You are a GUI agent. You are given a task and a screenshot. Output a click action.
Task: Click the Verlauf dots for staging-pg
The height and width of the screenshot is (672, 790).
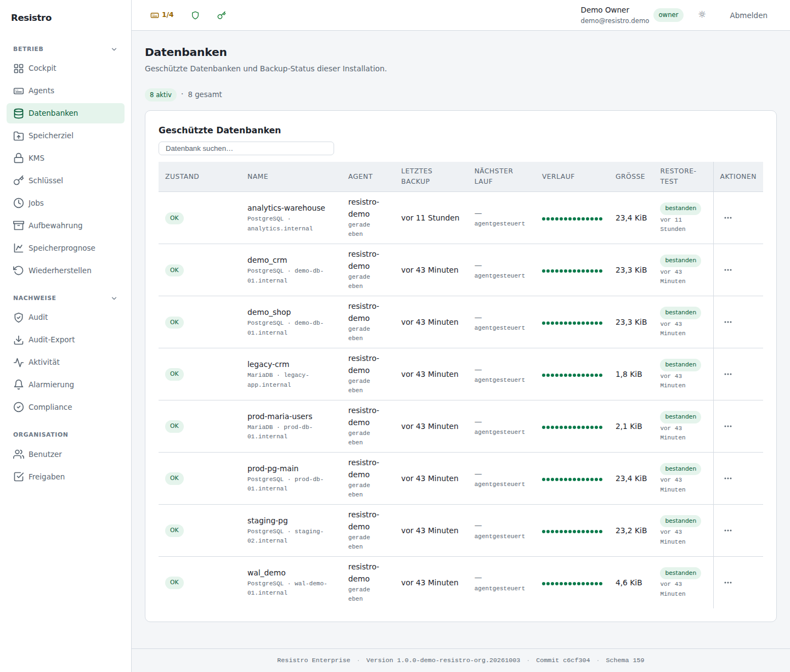tap(572, 532)
